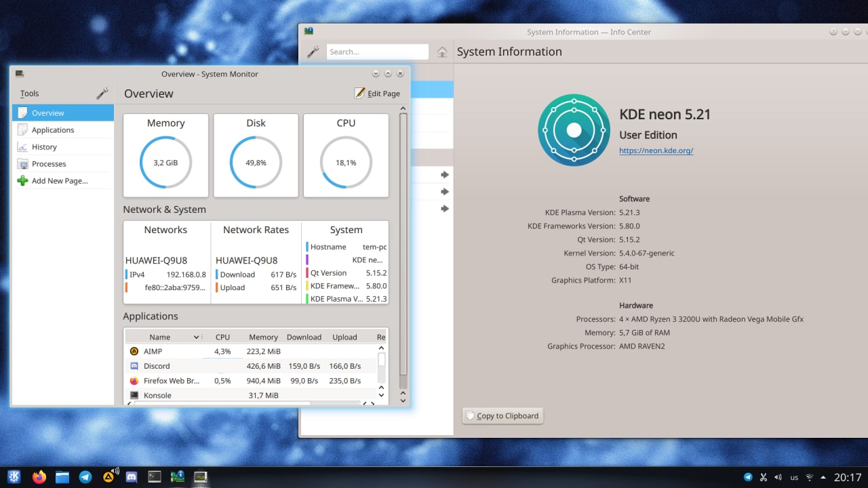Open the neon.kde.org link
This screenshot has height=488, width=868.
point(656,150)
